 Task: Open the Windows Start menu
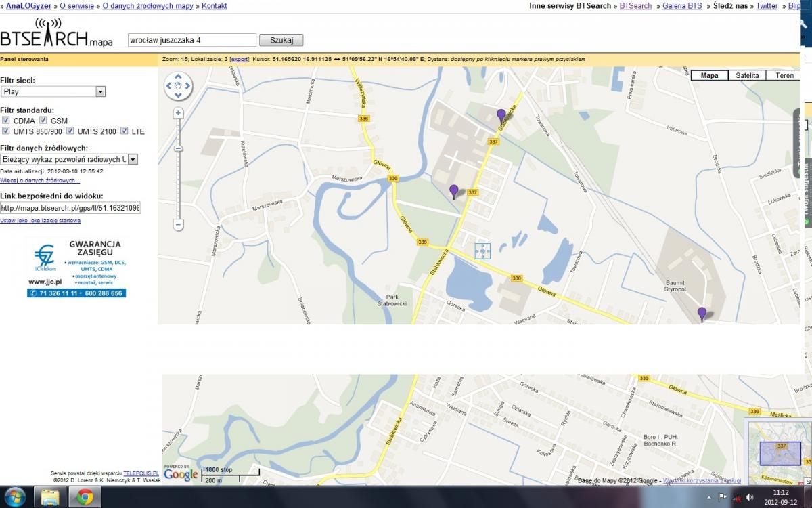pyautogui.click(x=15, y=497)
